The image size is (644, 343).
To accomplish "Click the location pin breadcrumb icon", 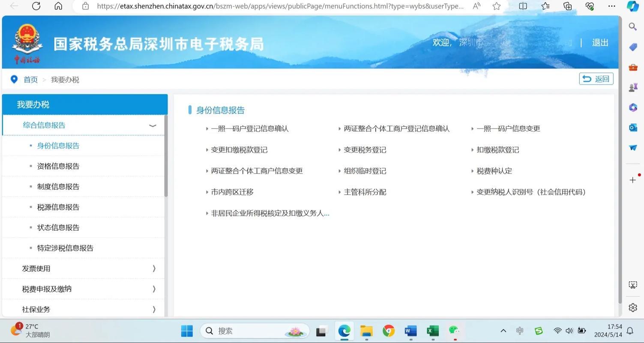I will click(14, 79).
